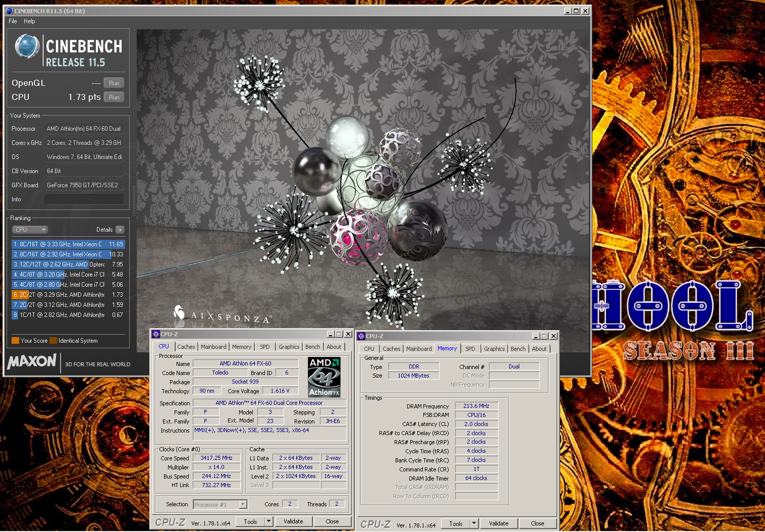This screenshot has width=765, height=532.
Task: Click Validate in right CPU-Z window
Action: tap(499, 524)
